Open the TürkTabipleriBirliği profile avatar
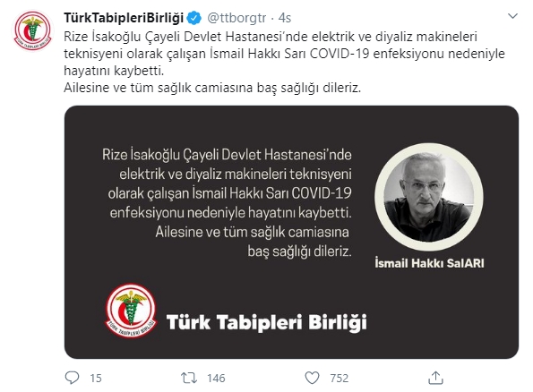The image size is (533, 392). tap(32, 30)
